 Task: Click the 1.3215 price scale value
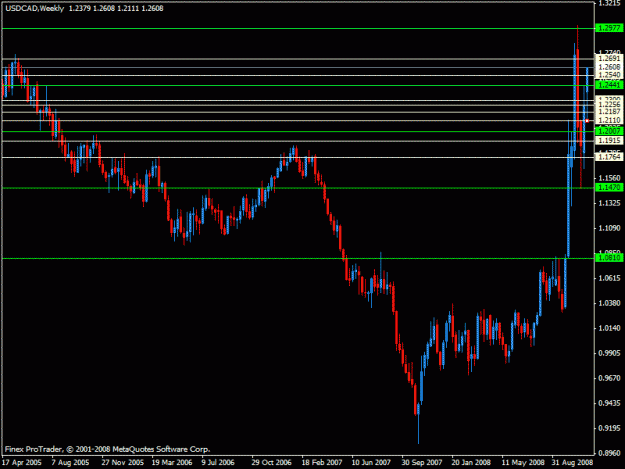point(610,4)
